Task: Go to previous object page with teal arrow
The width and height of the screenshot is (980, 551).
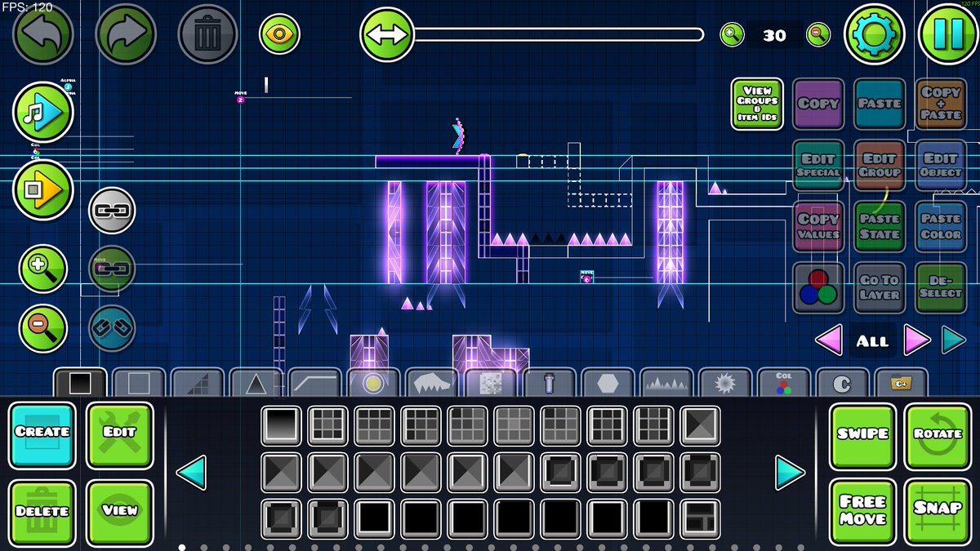Action: click(191, 473)
